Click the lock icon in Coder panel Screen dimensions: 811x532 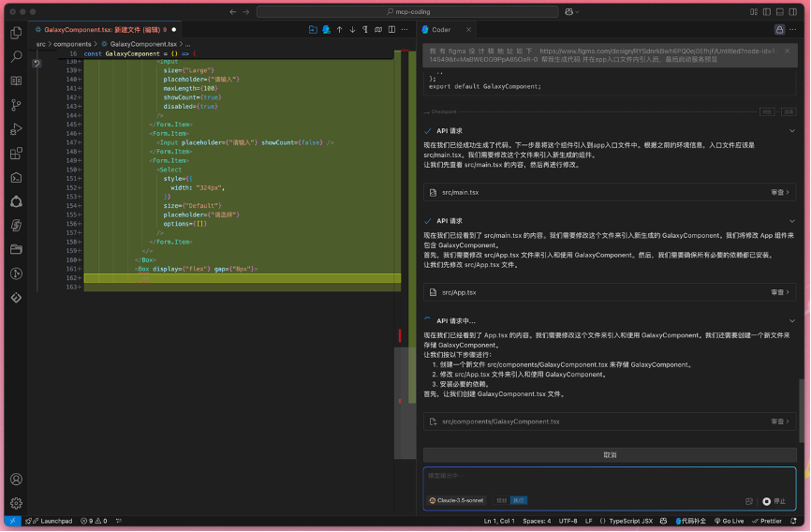(779, 29)
